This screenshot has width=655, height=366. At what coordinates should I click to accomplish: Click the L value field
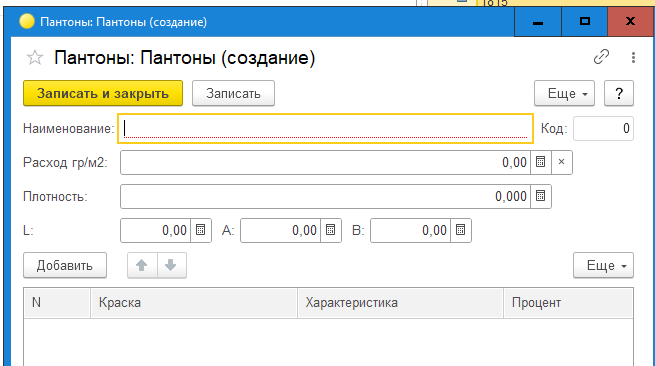point(155,230)
